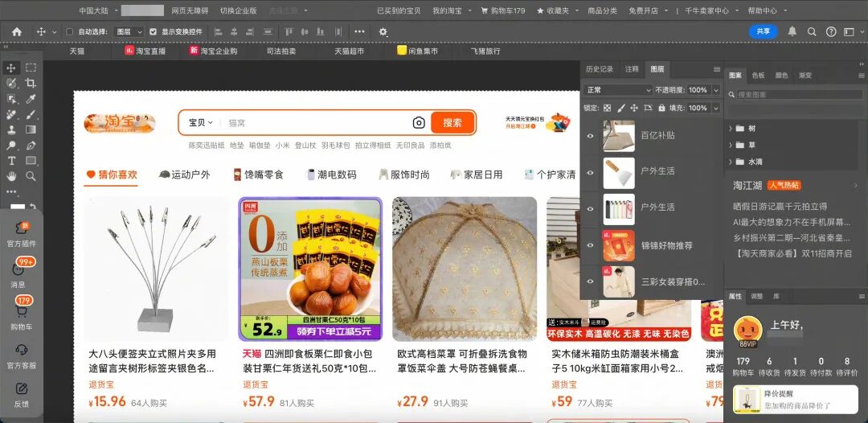Open the help question mark icon
Screen dimensions: 868x423
pos(831,32)
